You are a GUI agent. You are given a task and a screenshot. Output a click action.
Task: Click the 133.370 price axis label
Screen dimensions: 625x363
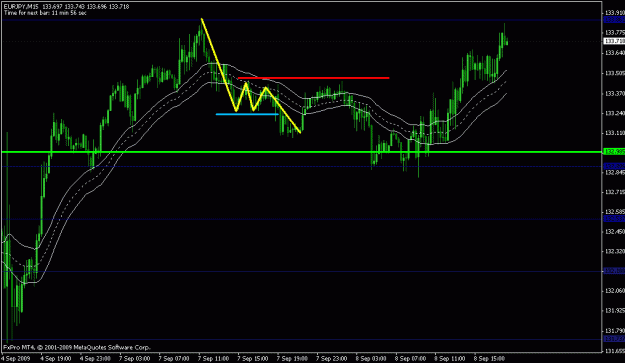(614, 93)
